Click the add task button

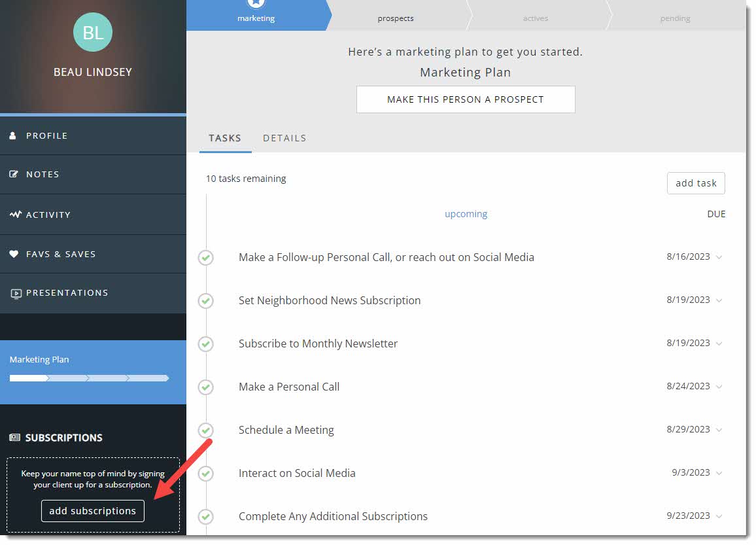pos(696,183)
